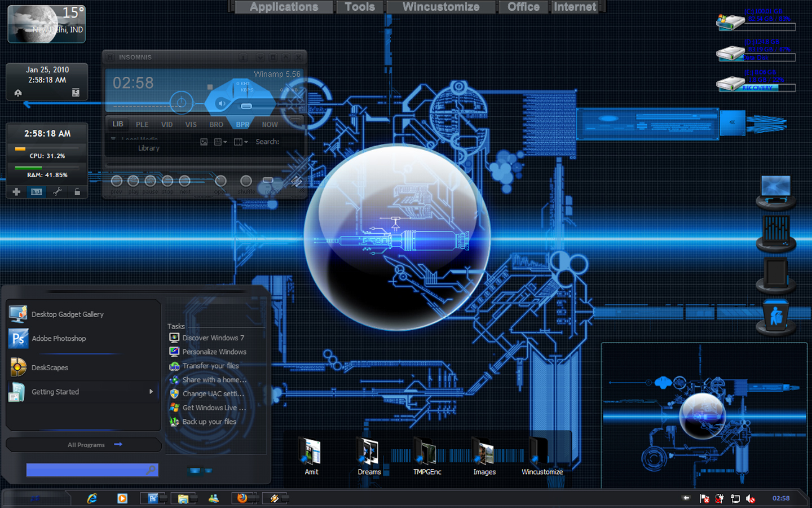
Task: Expand Getting Started submenu arrow
Action: point(151,392)
